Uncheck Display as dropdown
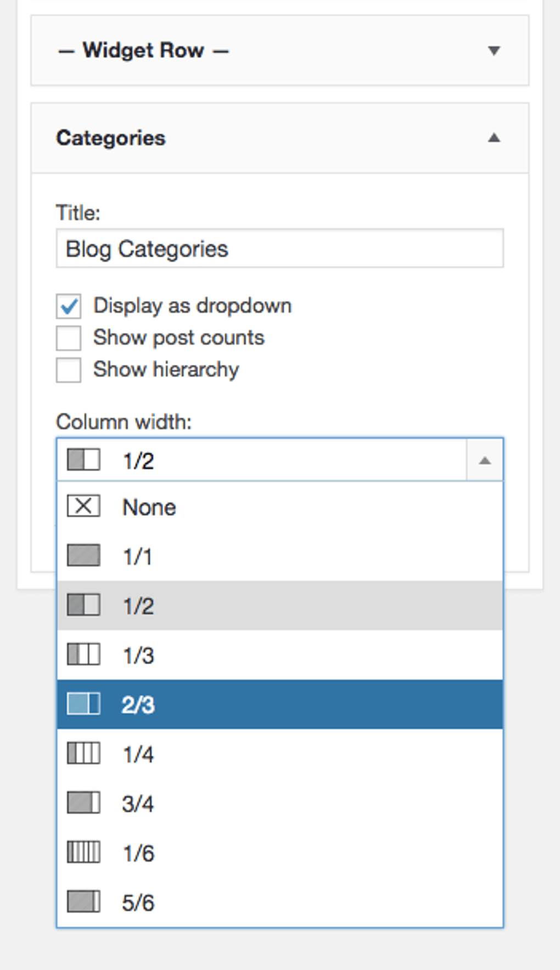Screen dimensions: 560x970 [x=68, y=306]
